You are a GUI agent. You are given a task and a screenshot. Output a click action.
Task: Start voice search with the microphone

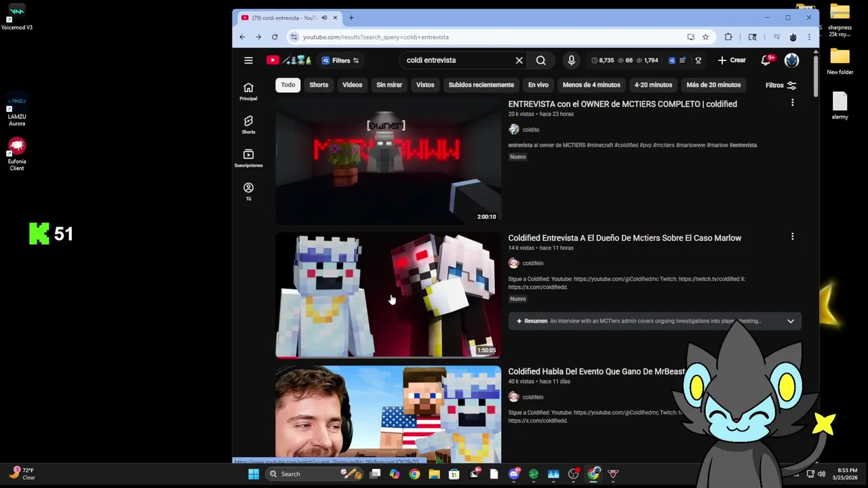[x=571, y=60]
